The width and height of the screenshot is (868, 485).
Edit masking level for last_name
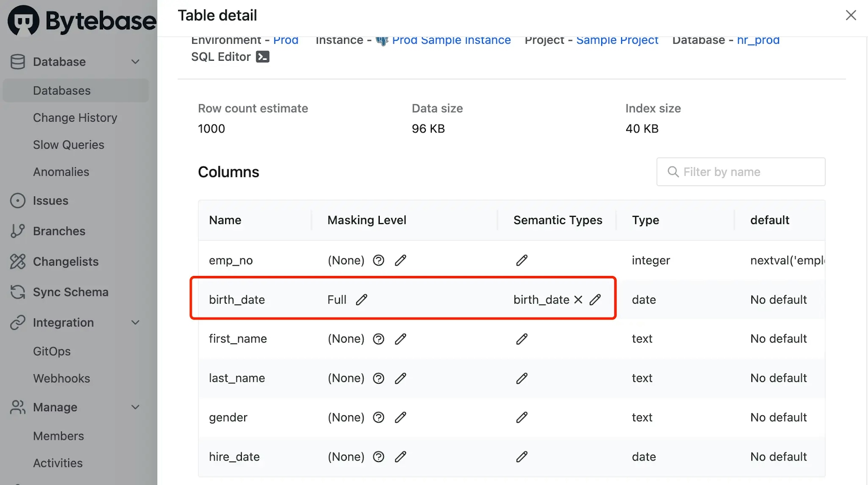coord(401,378)
